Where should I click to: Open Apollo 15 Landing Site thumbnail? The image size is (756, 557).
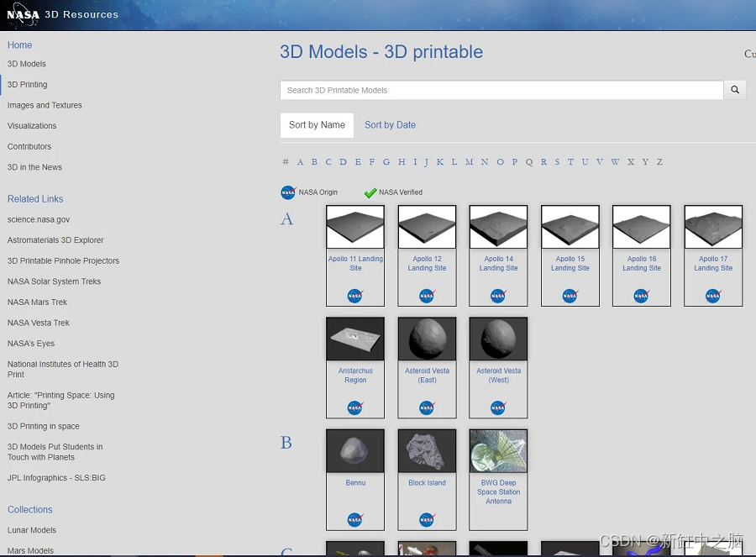570,227
